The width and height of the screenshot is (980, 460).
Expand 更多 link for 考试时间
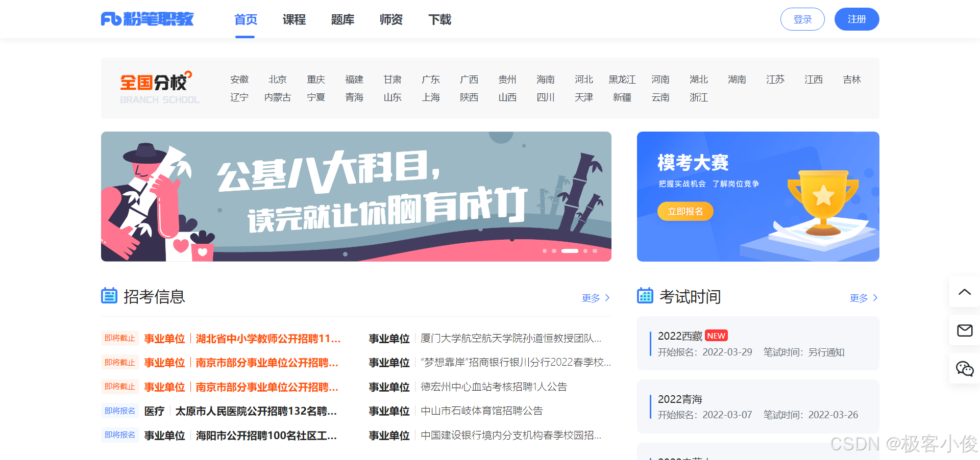pyautogui.click(x=864, y=298)
